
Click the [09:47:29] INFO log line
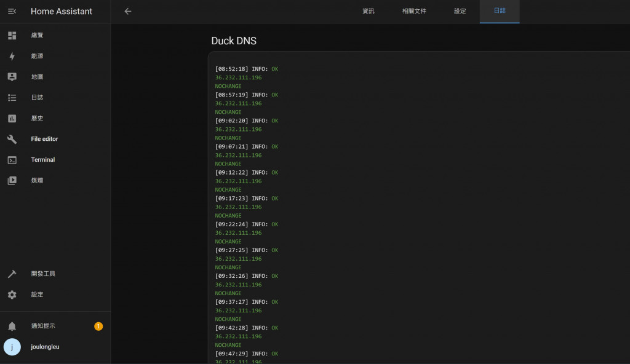246,354
